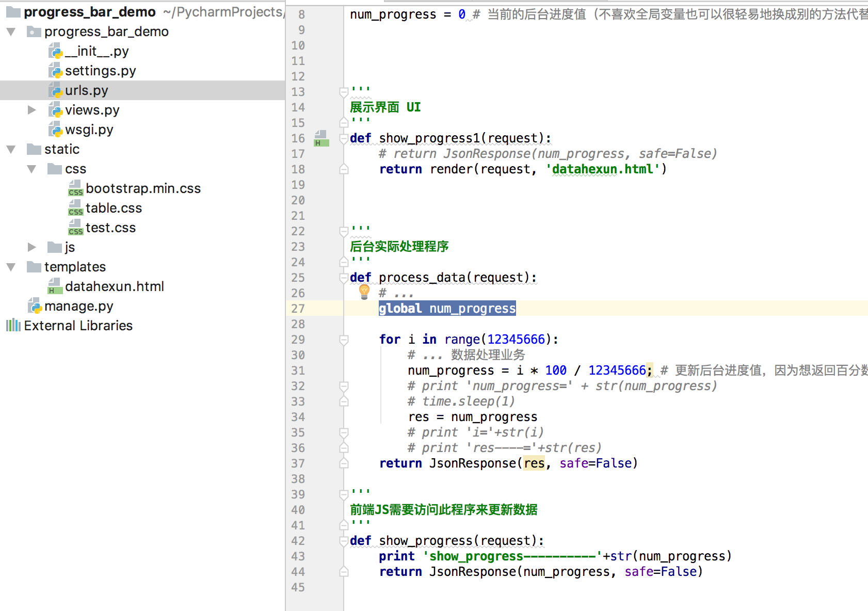868x611 pixels.
Task: Expand the views.py tree node
Action: click(32, 109)
